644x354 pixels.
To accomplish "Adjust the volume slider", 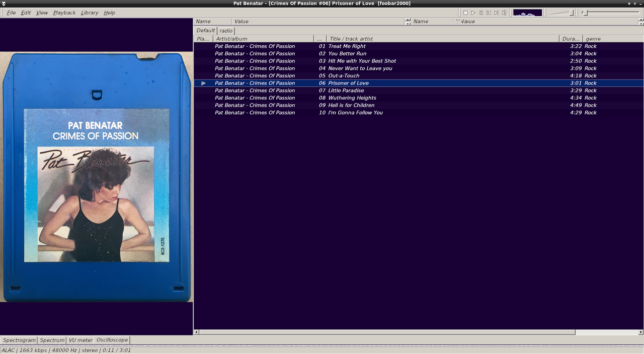I will [562, 13].
